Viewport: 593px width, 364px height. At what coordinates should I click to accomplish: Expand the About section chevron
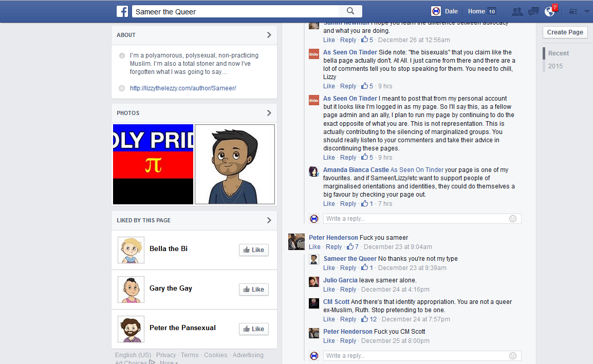[x=269, y=35]
